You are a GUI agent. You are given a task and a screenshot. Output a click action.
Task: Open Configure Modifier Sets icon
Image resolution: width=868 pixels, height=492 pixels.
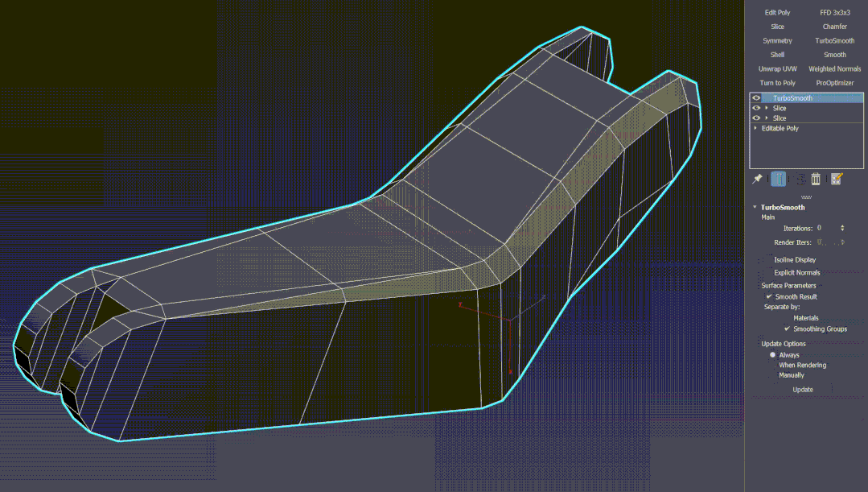[837, 179]
